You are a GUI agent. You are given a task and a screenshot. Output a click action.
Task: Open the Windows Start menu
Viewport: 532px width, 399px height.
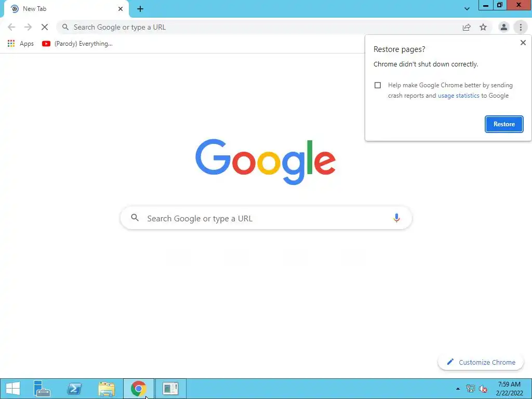[13, 389]
